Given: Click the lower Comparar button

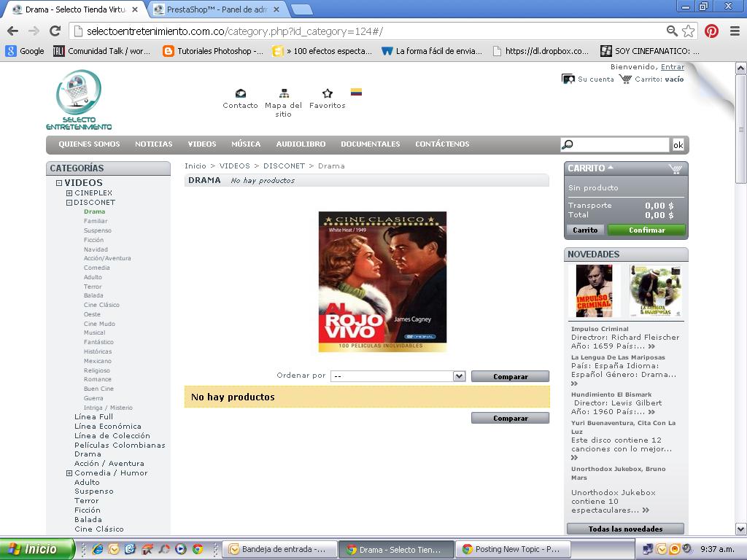Looking at the screenshot, I should click(x=510, y=418).
